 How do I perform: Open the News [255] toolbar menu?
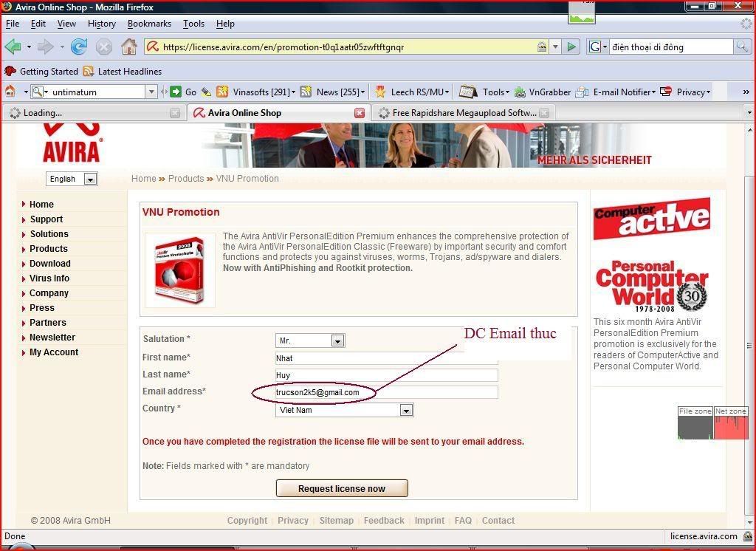333,92
